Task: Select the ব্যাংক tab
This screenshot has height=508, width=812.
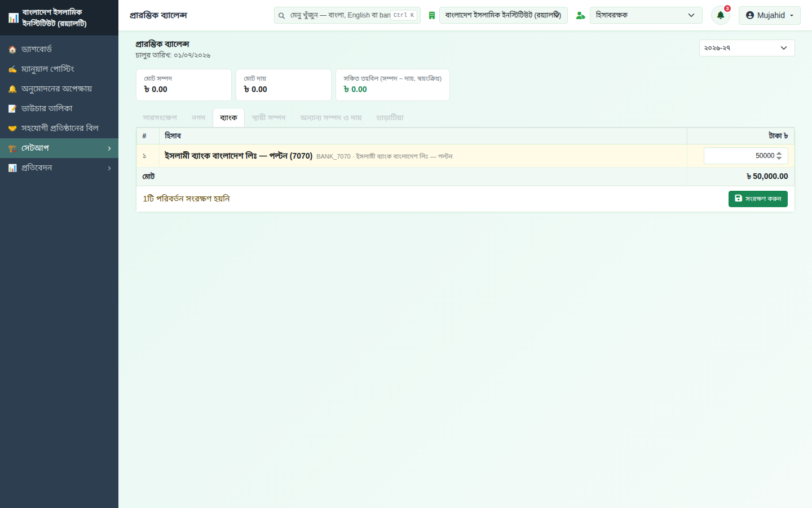Action: click(228, 118)
